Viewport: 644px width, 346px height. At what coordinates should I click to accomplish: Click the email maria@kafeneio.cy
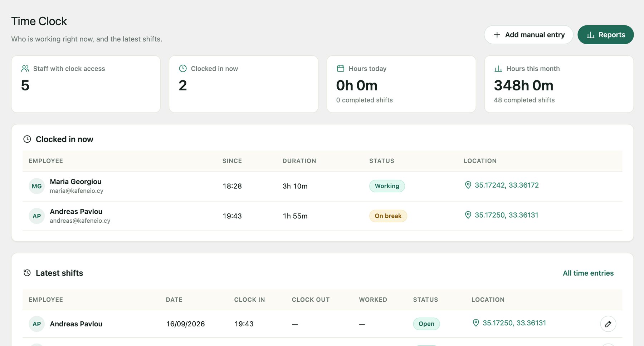point(77,191)
